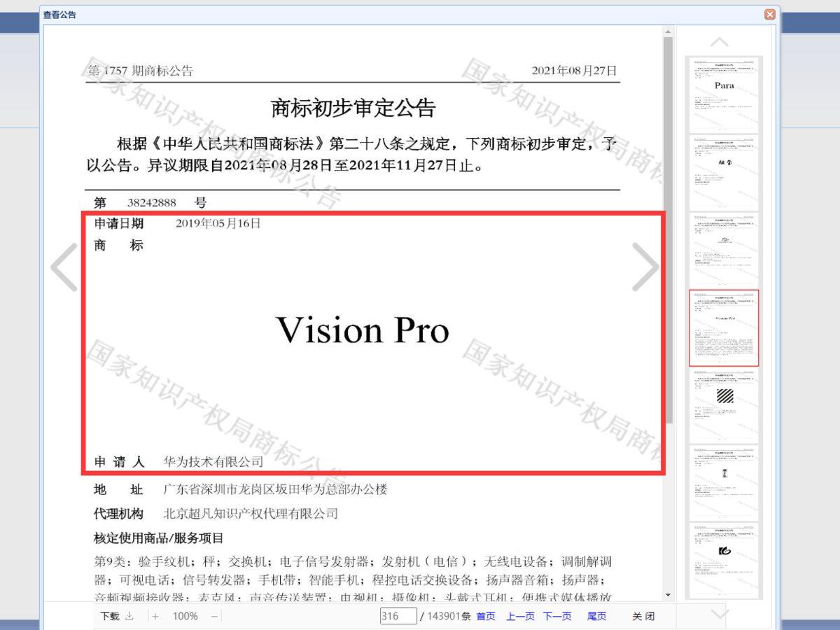Click the plus icon to zoom in
Viewport: 840px width, 630px height.
point(154,616)
